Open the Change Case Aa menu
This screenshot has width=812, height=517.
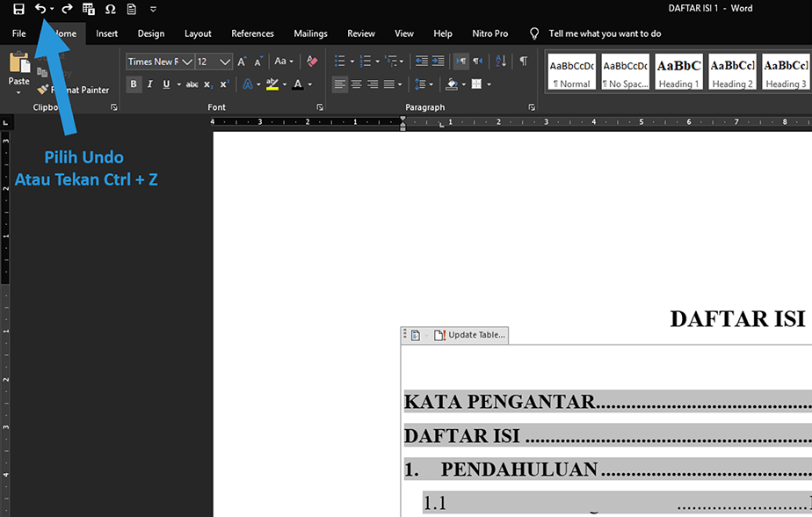(283, 62)
